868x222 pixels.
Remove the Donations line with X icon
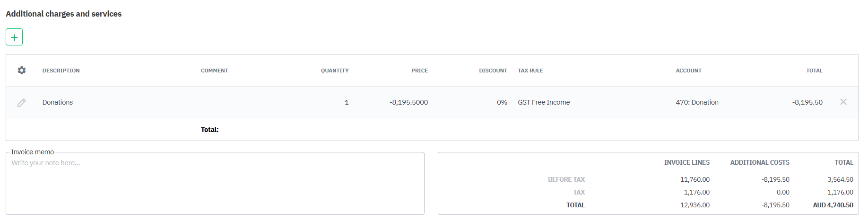coord(843,102)
